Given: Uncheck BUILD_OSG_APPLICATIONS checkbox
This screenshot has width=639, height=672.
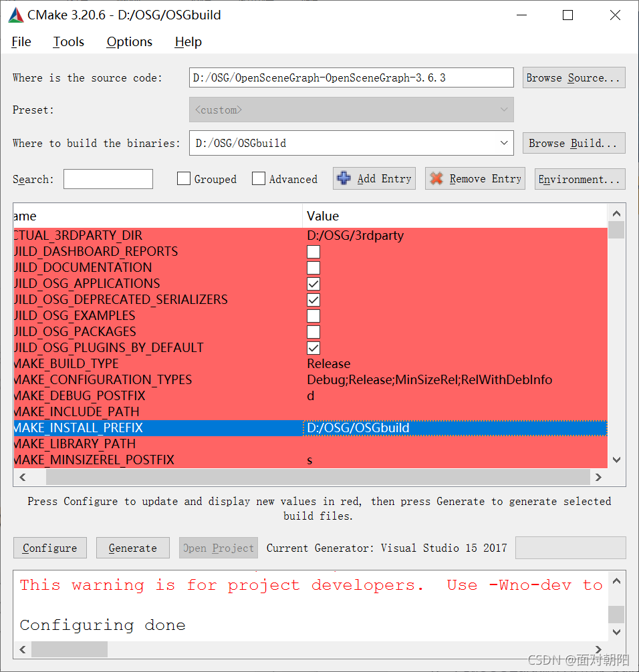Looking at the screenshot, I should (313, 284).
